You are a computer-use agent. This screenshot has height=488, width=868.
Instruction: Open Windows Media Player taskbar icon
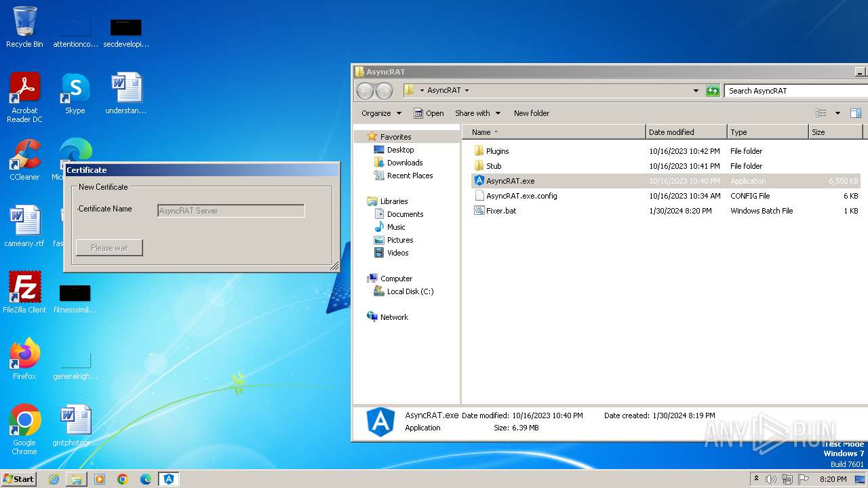tap(100, 479)
